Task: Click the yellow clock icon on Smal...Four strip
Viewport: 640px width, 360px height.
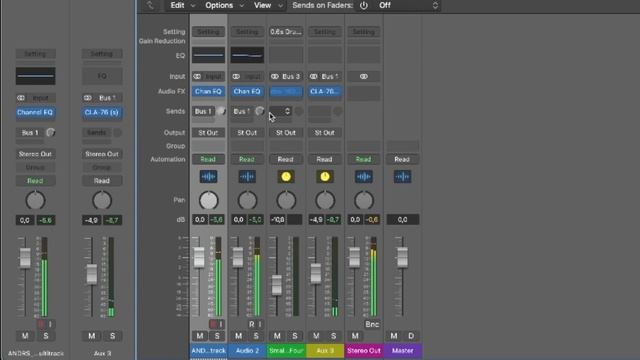Action: (x=286, y=177)
